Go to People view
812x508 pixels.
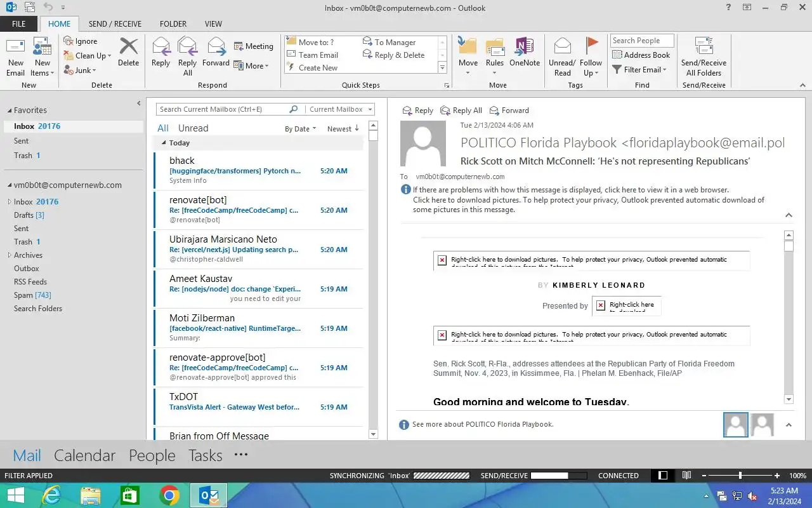(152, 455)
